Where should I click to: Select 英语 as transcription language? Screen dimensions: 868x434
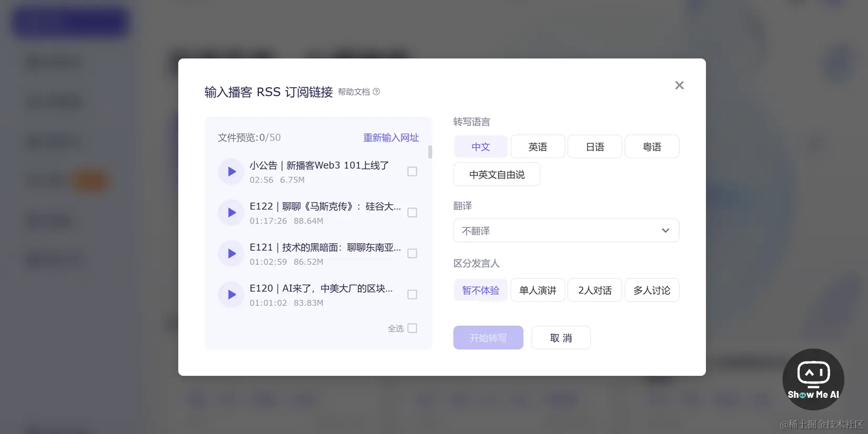(538, 146)
